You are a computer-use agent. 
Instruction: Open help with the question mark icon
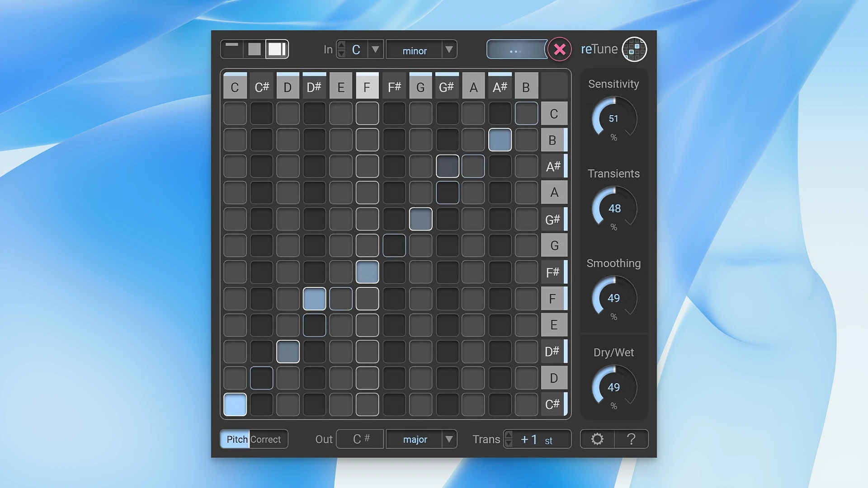[631, 439]
